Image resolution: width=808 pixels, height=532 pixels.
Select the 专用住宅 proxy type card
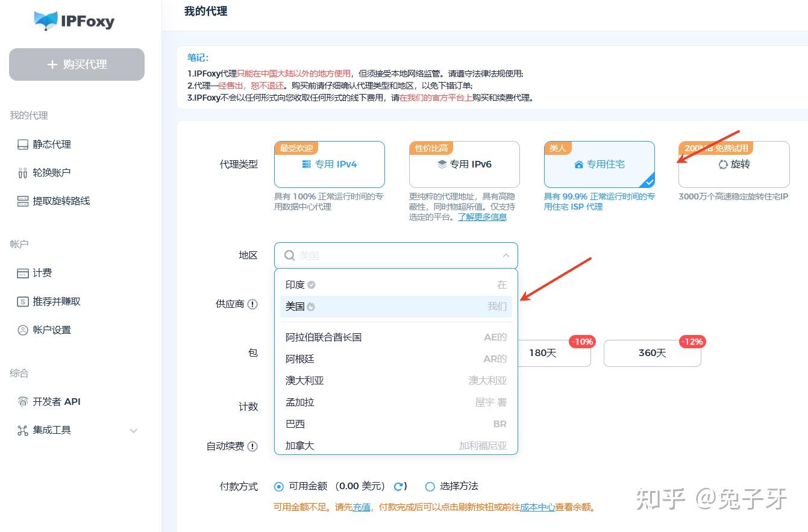pos(599,164)
